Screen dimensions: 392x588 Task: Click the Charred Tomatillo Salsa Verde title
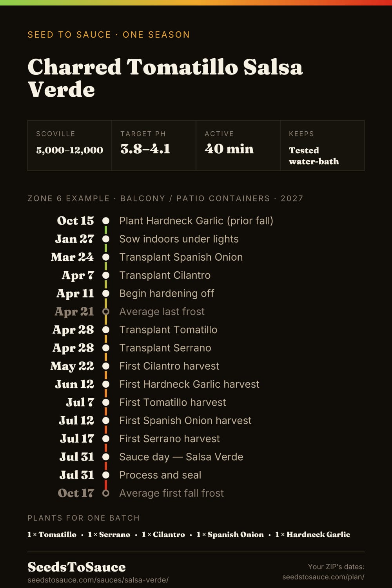point(165,78)
